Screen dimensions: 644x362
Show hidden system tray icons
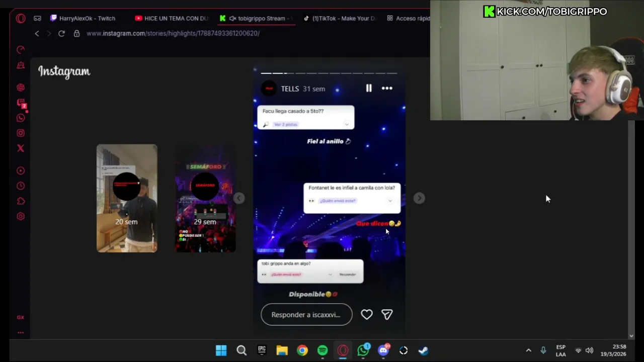[528, 350]
